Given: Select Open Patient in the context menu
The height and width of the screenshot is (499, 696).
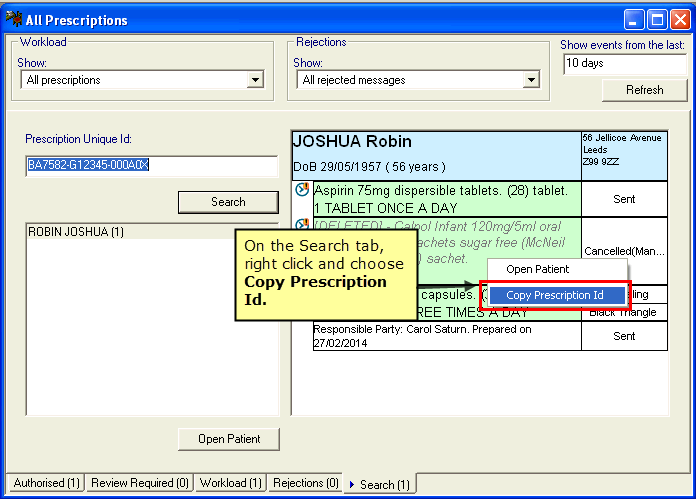Looking at the screenshot, I should 537,269.
